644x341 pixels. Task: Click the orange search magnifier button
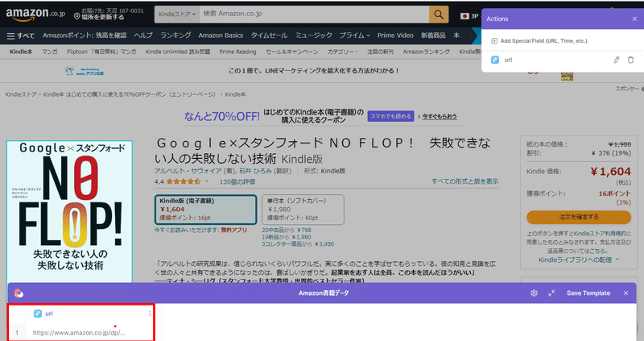click(439, 15)
